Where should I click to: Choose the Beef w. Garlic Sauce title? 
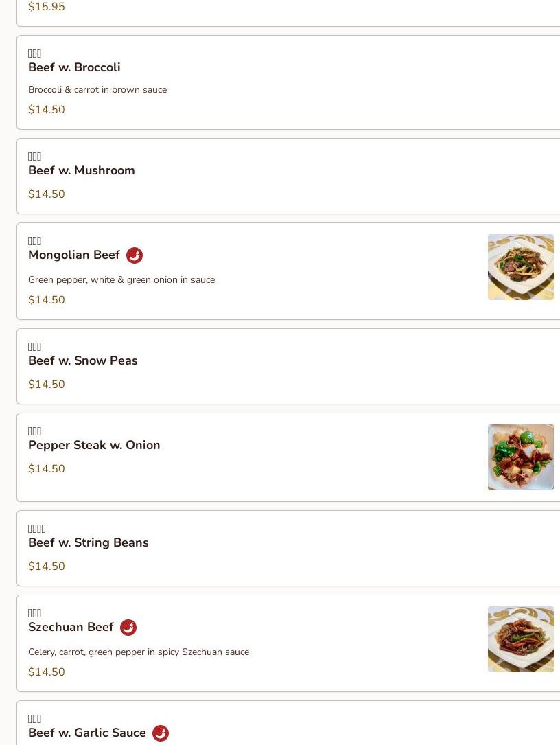coord(87,733)
